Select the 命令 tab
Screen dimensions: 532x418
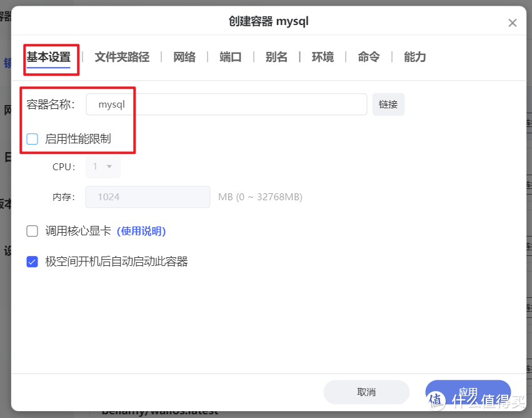click(x=368, y=57)
